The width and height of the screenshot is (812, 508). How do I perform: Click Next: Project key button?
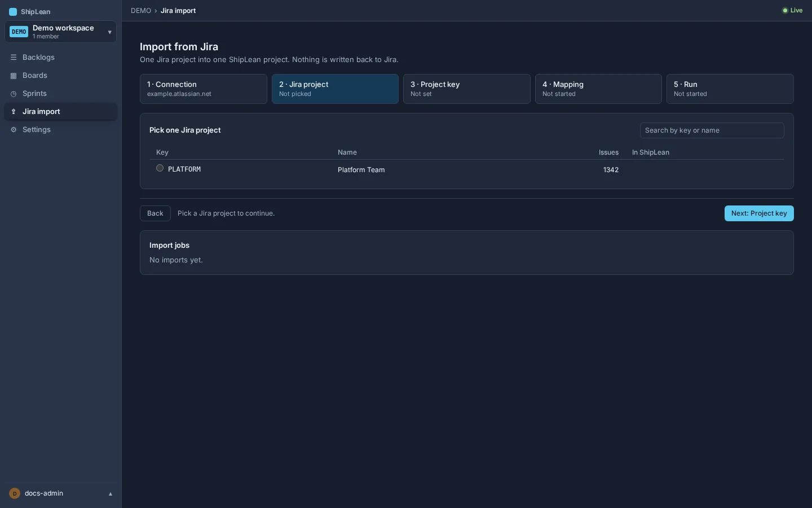[x=759, y=213]
